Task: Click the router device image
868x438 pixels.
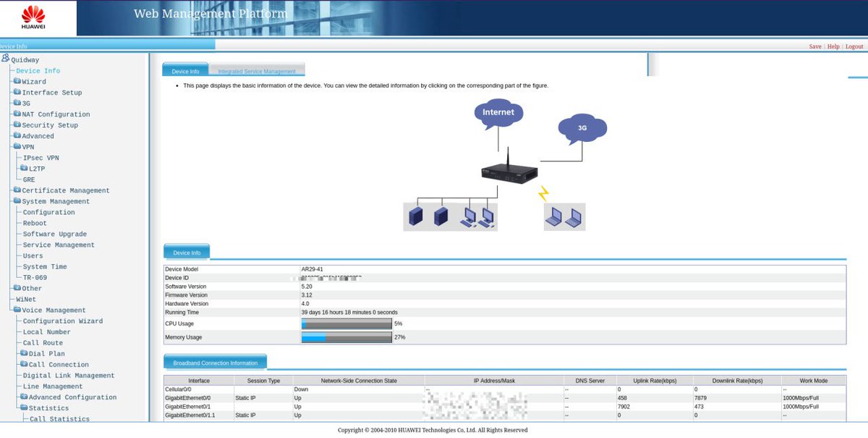Action: pos(509,167)
